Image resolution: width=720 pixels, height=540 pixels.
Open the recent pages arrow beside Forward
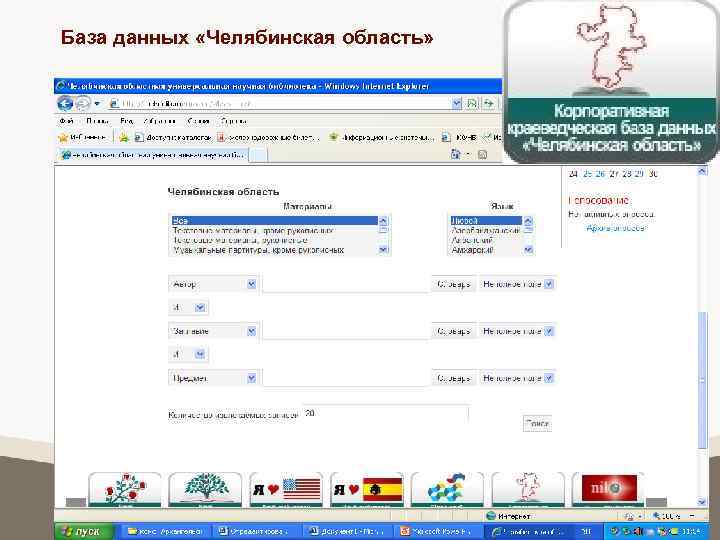tap(97, 104)
